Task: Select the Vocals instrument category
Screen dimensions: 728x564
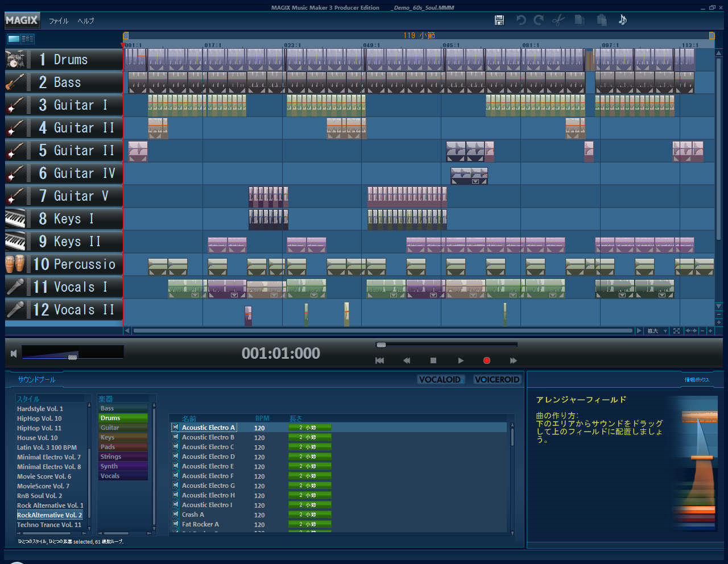Action: [123, 476]
